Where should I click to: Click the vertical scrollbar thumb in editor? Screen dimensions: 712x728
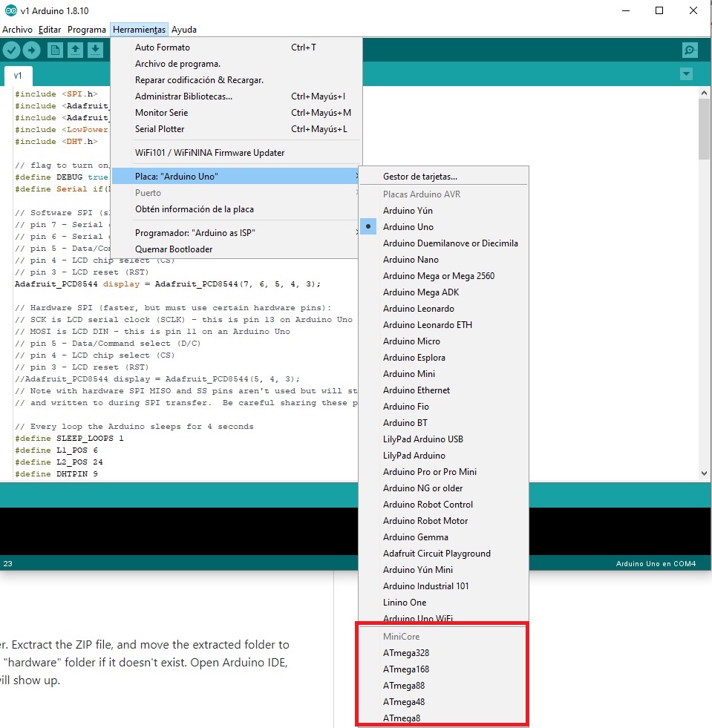pyautogui.click(x=704, y=128)
